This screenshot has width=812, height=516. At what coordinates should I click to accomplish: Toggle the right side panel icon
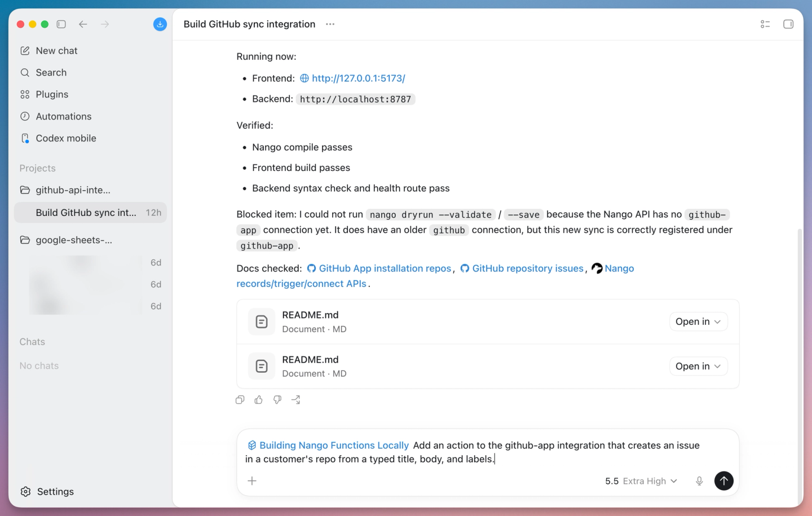pos(788,24)
